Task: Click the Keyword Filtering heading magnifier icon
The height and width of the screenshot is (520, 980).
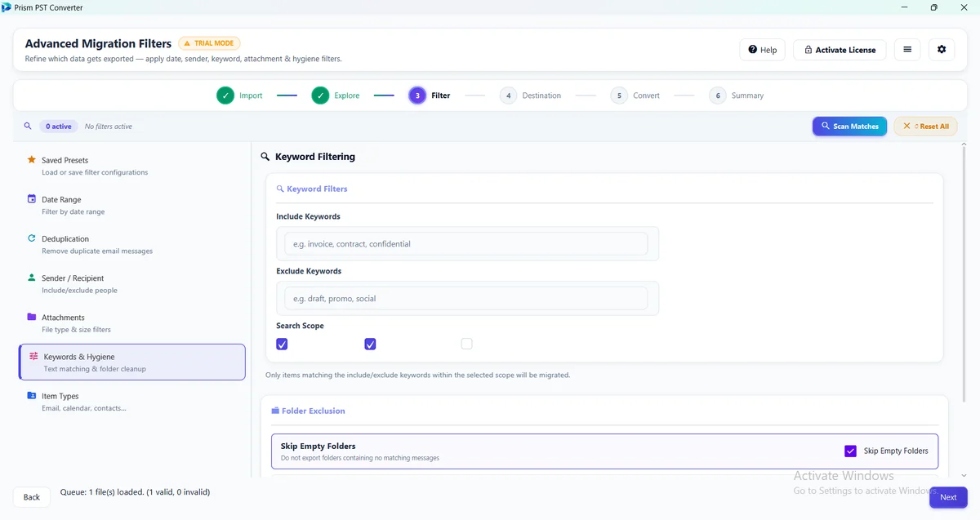Action: coord(265,157)
